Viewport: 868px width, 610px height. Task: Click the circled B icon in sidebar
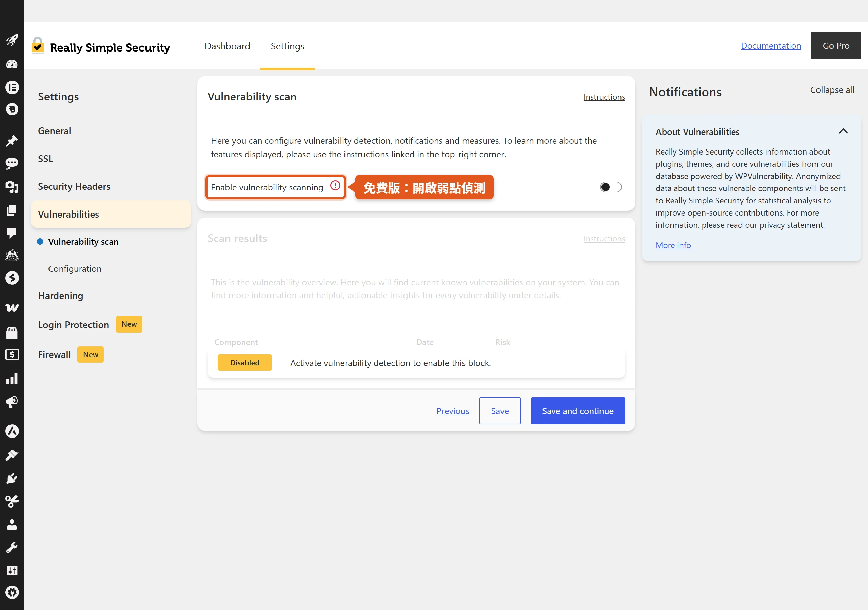click(x=12, y=109)
